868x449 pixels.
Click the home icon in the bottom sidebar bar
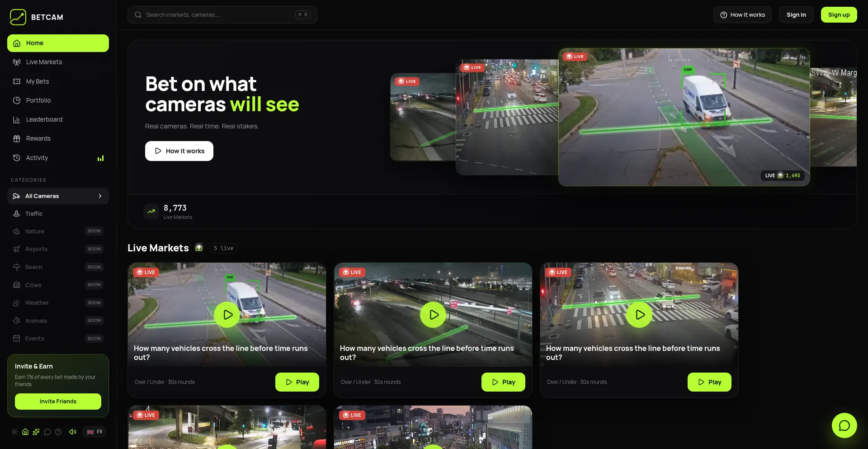click(x=25, y=432)
